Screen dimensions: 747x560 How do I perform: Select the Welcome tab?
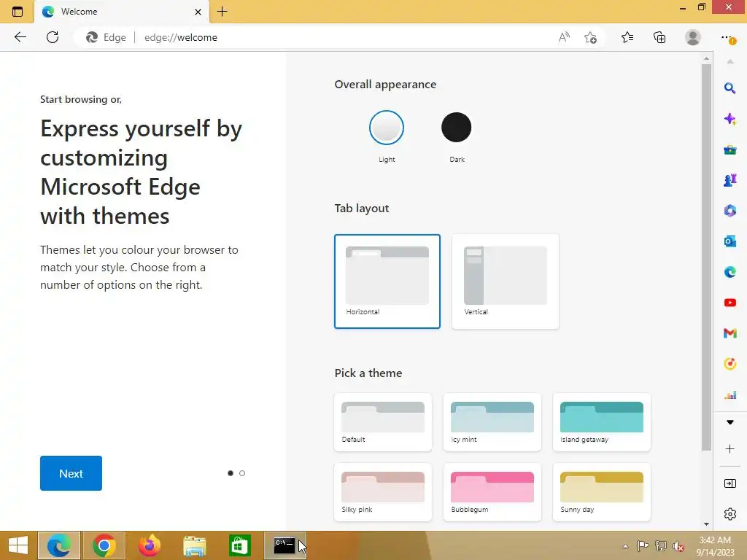(122, 12)
